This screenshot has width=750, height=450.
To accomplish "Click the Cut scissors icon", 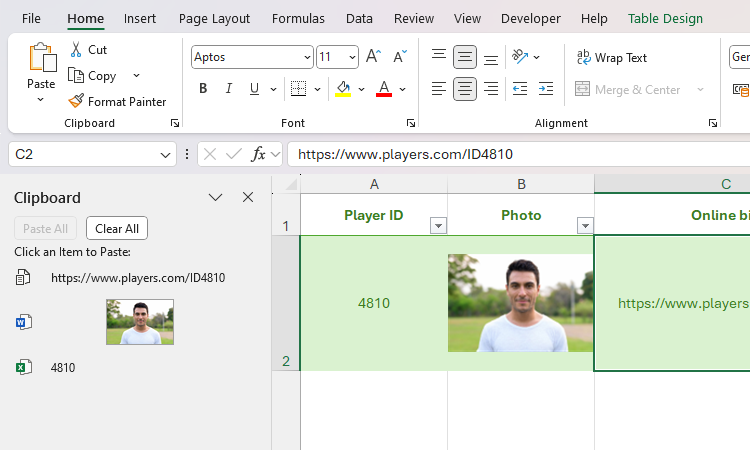I will 76,50.
